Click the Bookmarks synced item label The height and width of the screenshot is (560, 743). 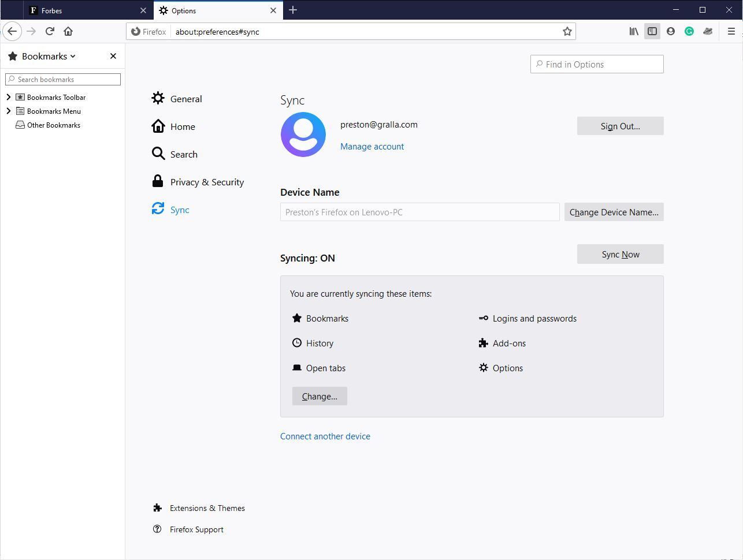tap(327, 319)
